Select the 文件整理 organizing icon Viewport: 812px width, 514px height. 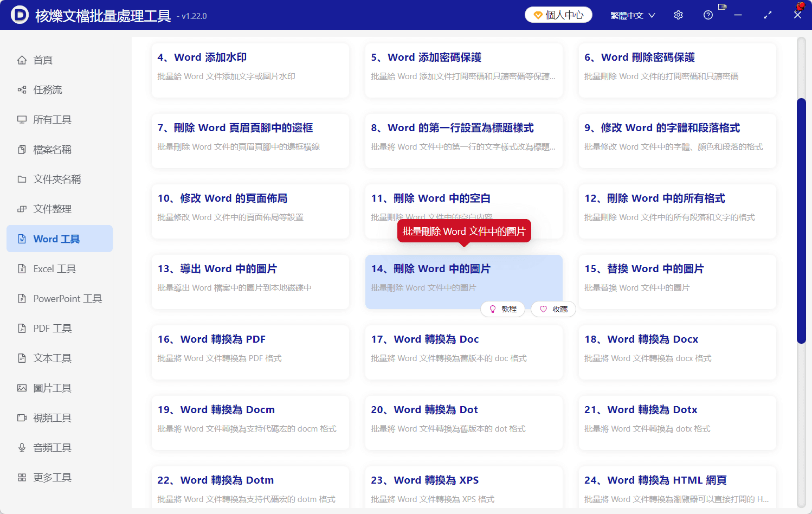coord(22,209)
